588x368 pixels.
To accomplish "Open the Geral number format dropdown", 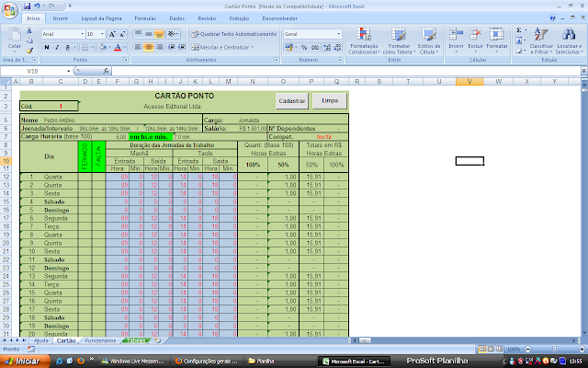I will point(339,34).
